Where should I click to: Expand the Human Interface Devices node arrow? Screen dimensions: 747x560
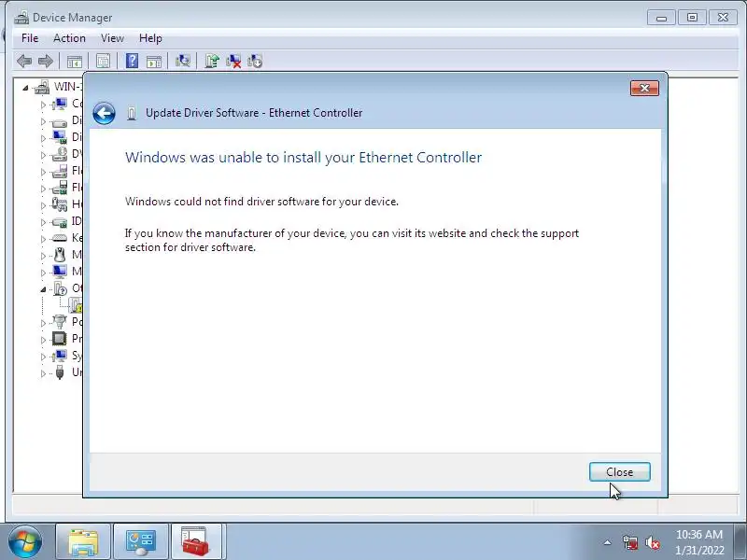pyautogui.click(x=43, y=205)
